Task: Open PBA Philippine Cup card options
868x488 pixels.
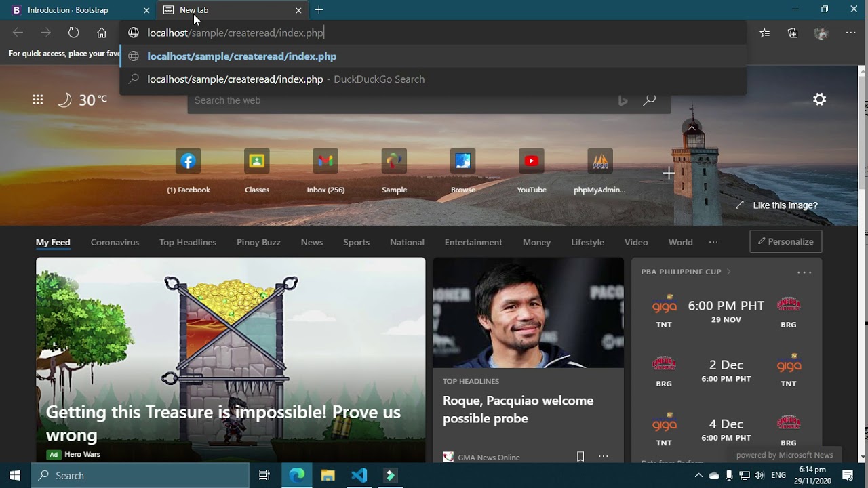Action: point(804,272)
